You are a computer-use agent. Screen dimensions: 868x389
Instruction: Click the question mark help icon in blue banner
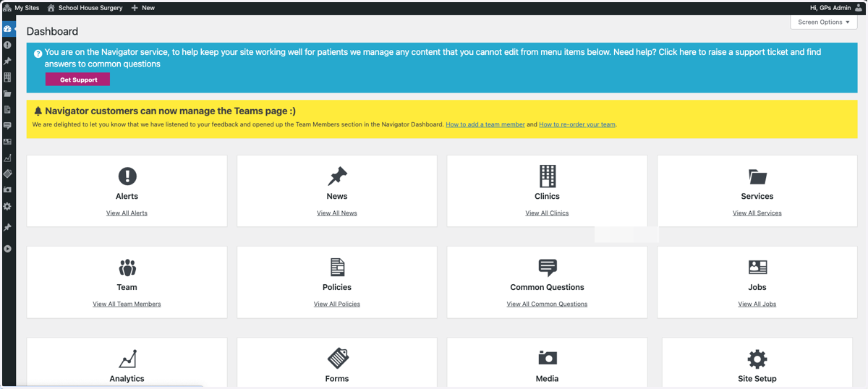coord(38,53)
